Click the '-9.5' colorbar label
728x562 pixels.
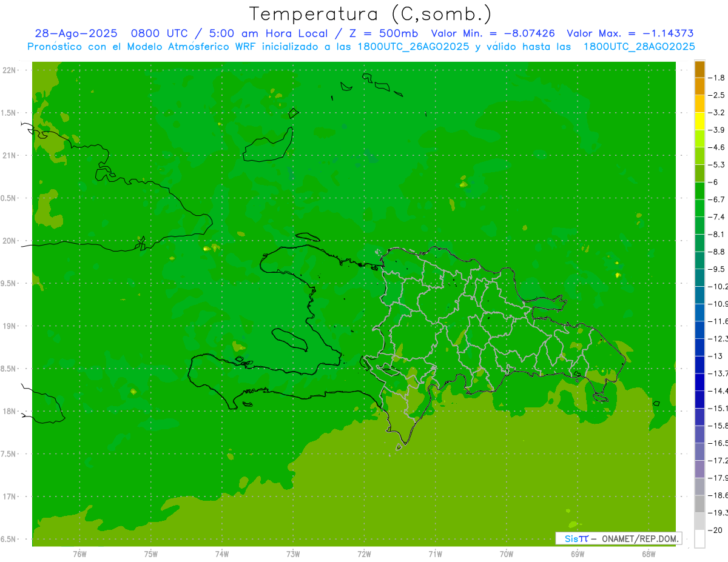pos(717,269)
